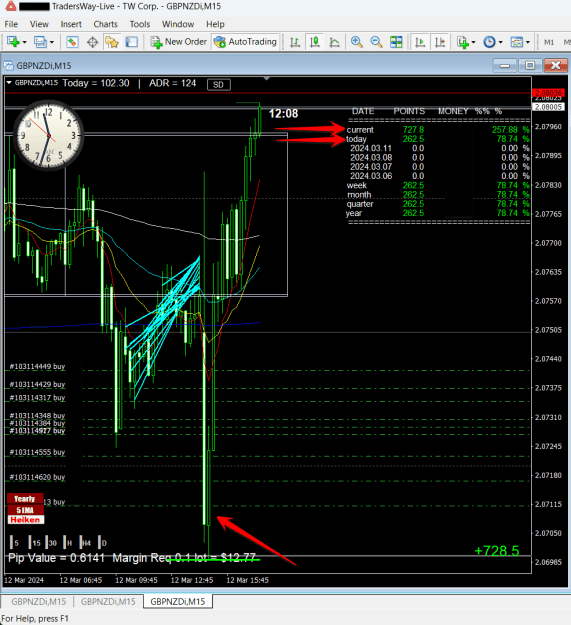Toggle the auto scroll chart icon
Screen dimensions: 571x625
click(420, 42)
